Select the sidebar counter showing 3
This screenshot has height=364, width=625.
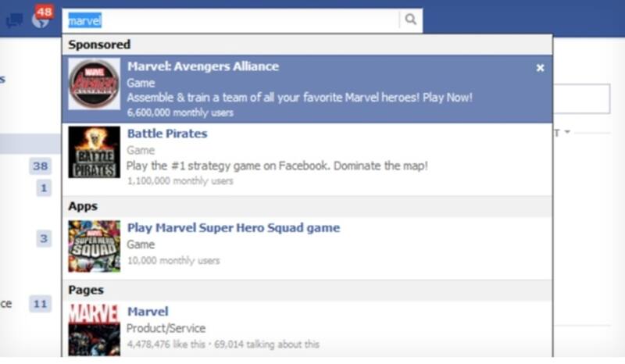click(44, 239)
